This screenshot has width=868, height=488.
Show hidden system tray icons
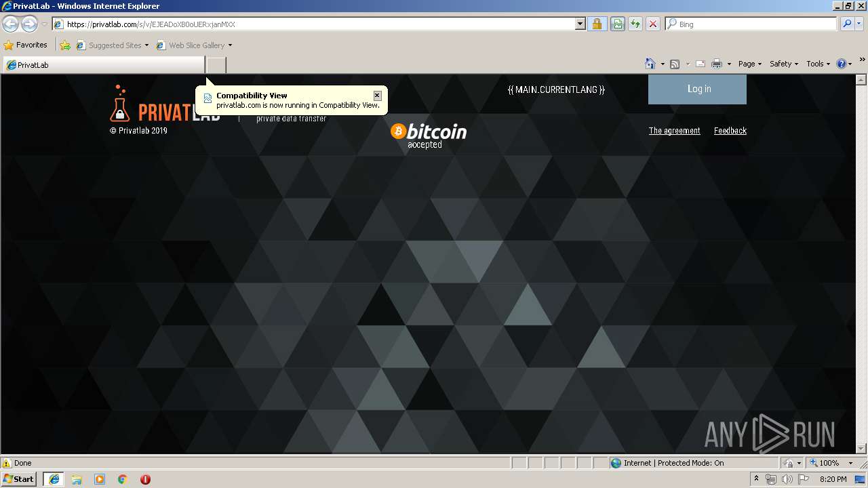coord(756,479)
